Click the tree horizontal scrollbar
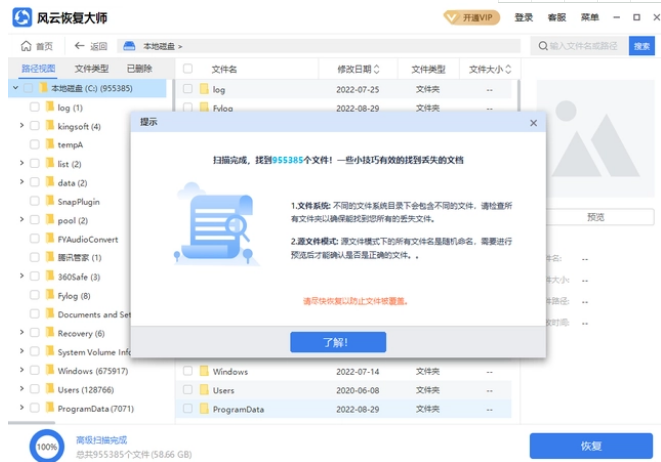Screen dimensions: 661x462 [32, 422]
